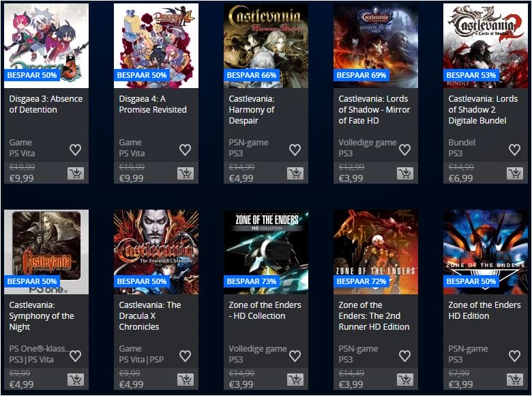Open Castlevania Lords of Shadow 2 cover image
532x396 pixels.
click(x=486, y=46)
